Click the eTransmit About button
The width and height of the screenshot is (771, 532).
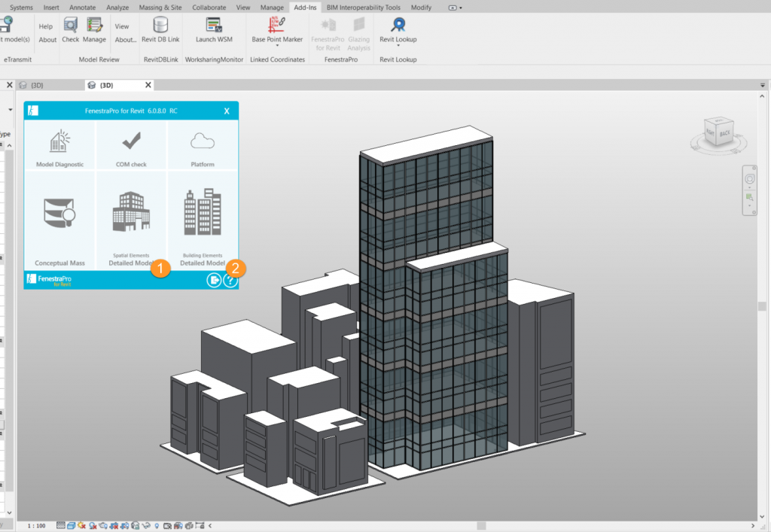click(47, 40)
